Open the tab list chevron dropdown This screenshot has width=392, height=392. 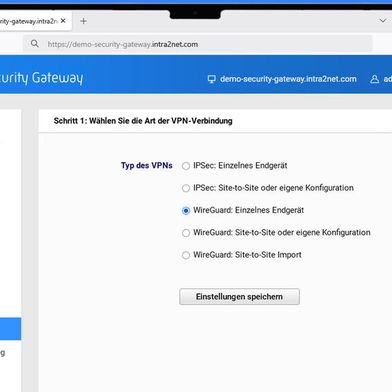click(382, 21)
